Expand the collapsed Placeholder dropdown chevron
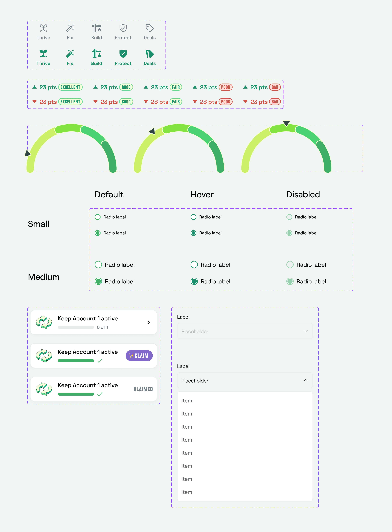This screenshot has width=392, height=532. click(305, 331)
